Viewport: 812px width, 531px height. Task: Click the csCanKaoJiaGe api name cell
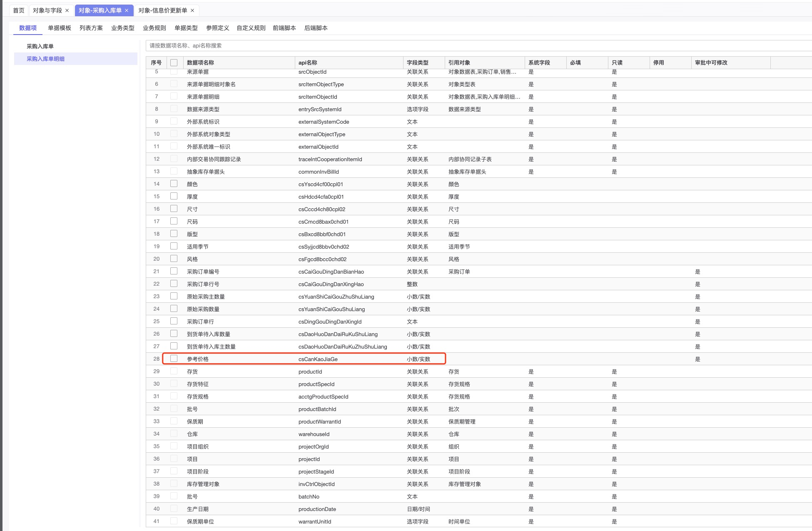(x=318, y=359)
